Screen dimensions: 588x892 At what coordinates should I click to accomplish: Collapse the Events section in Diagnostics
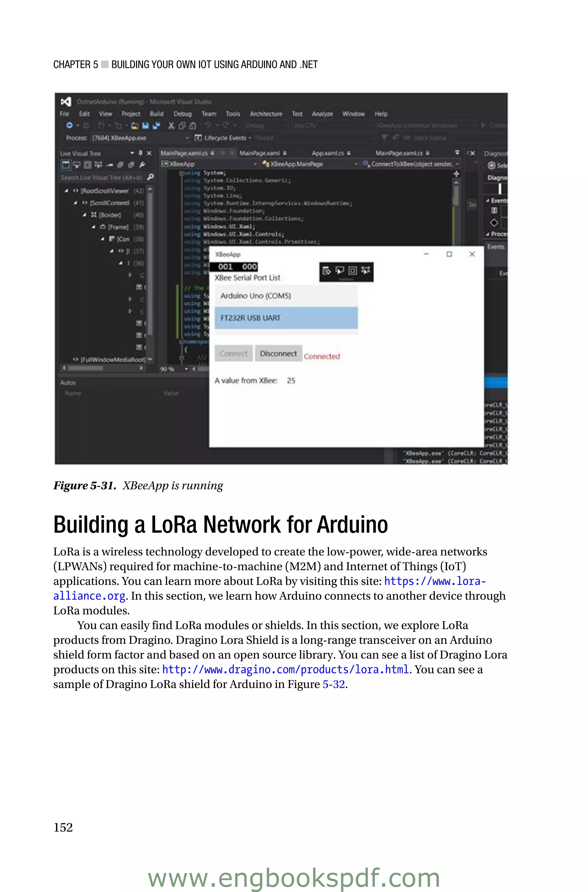point(488,201)
